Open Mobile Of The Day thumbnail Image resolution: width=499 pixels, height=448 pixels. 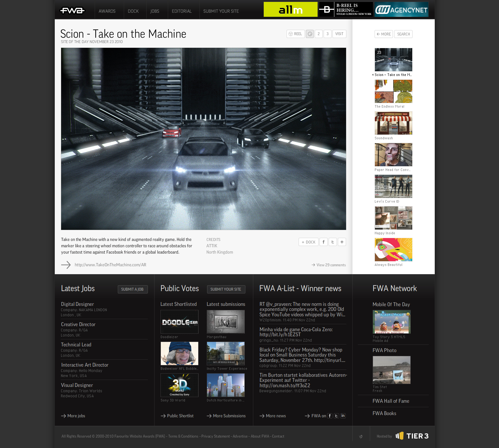tap(392, 322)
